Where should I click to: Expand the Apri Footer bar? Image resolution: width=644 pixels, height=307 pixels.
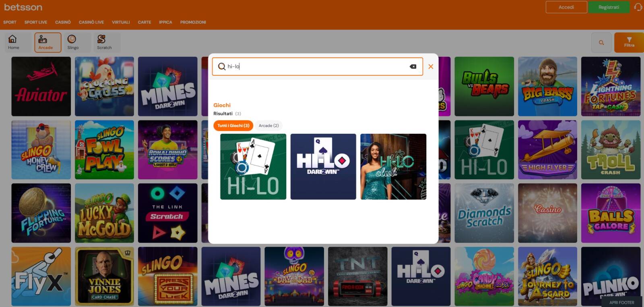point(621,302)
